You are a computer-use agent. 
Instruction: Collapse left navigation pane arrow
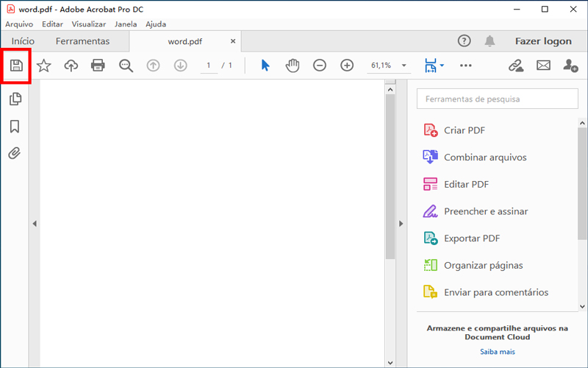(x=35, y=224)
